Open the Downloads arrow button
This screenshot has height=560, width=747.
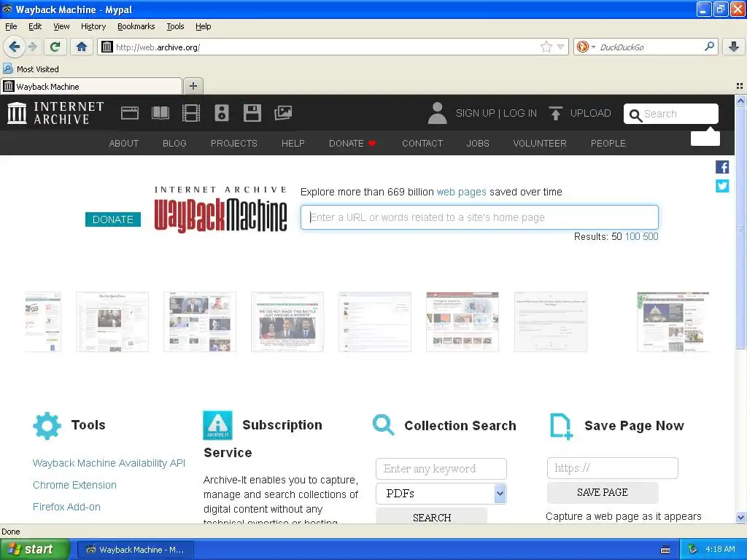pyautogui.click(x=734, y=47)
